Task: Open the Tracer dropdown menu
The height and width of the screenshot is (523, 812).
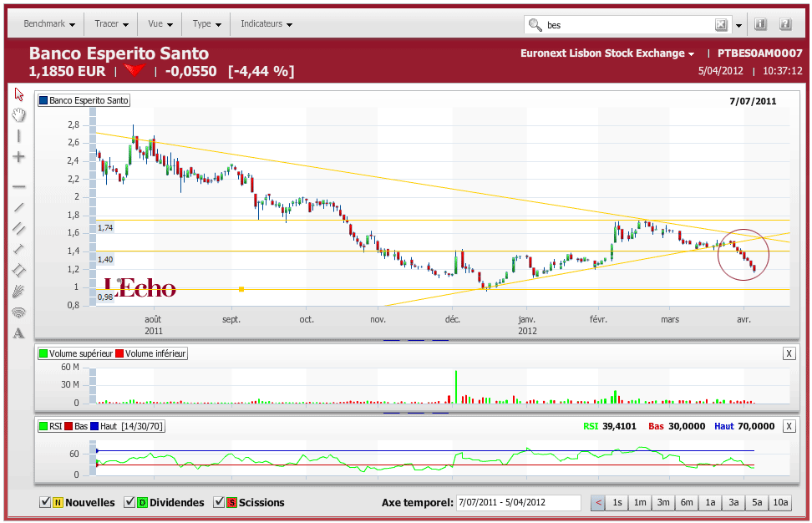Action: (x=111, y=24)
